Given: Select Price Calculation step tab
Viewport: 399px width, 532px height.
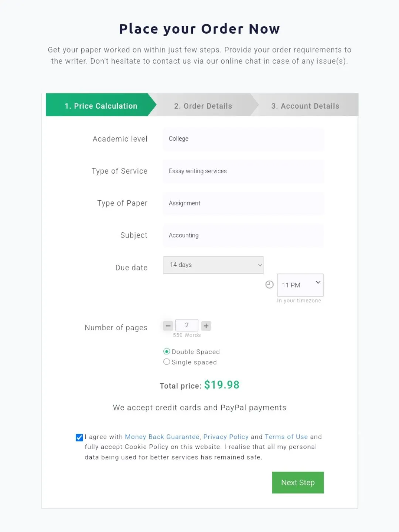Looking at the screenshot, I should tap(101, 106).
